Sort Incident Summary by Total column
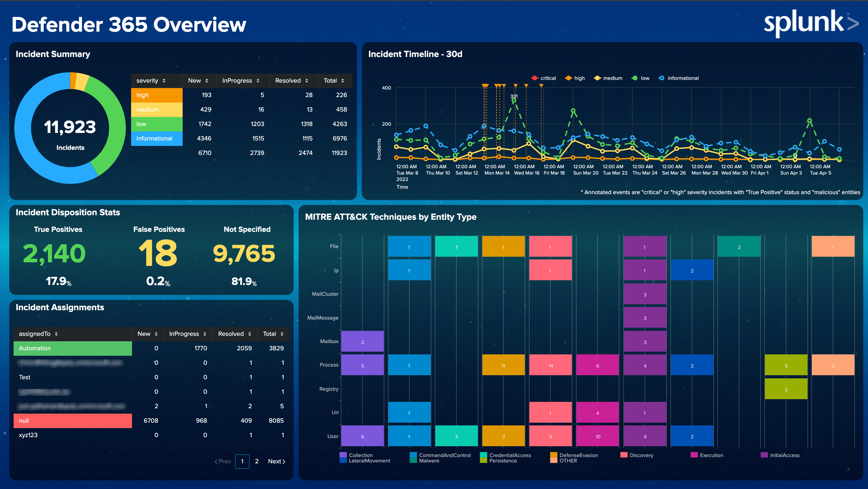This screenshot has width=868, height=489. coord(335,80)
